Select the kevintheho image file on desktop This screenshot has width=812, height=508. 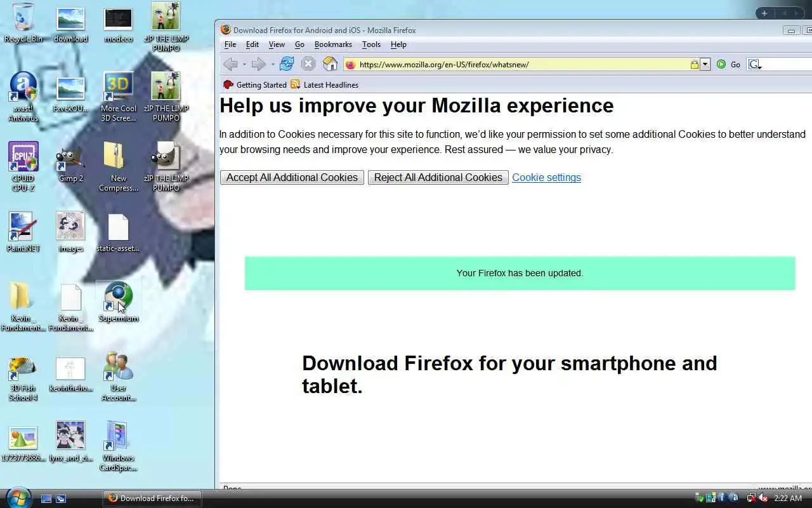click(70, 375)
